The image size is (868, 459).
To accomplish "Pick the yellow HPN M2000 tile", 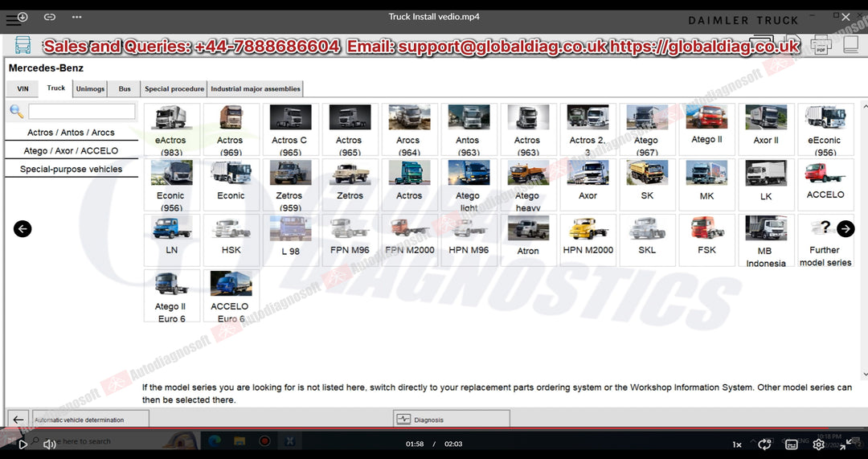I will 588,240.
